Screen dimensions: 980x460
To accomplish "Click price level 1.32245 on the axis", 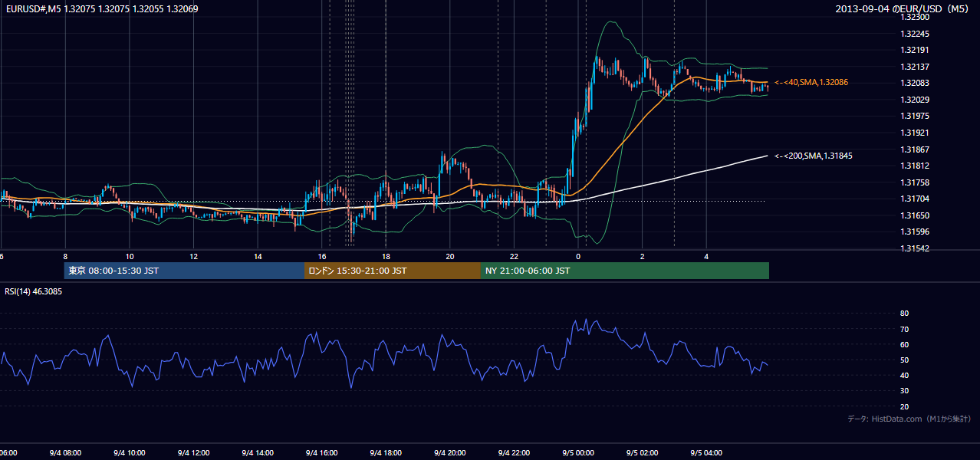I will [x=914, y=34].
